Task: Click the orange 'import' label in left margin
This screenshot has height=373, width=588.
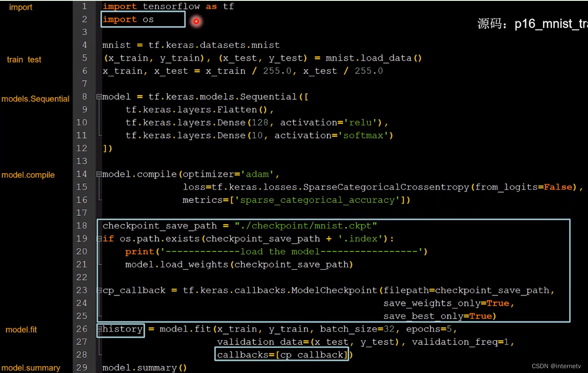Action: point(20,7)
